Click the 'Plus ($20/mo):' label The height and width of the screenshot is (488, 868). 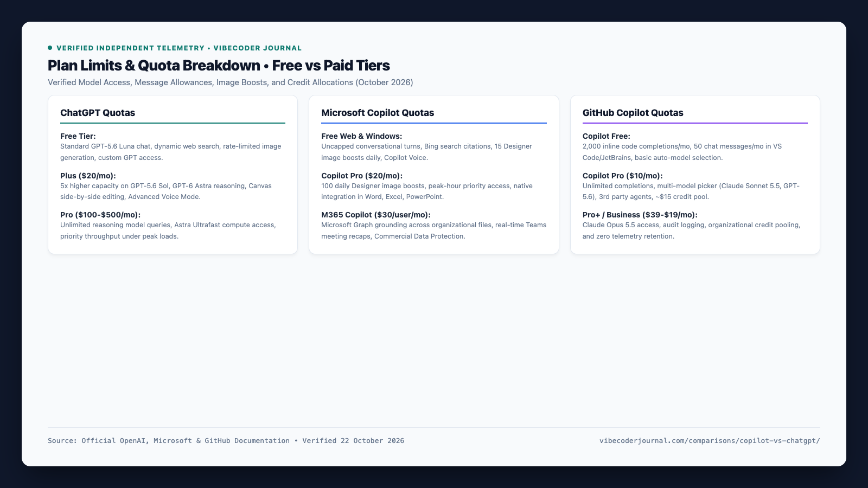click(88, 176)
